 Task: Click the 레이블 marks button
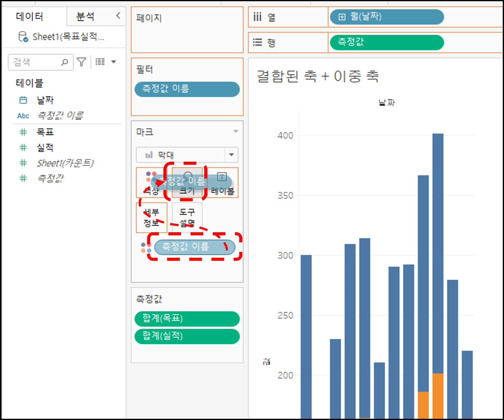[223, 183]
